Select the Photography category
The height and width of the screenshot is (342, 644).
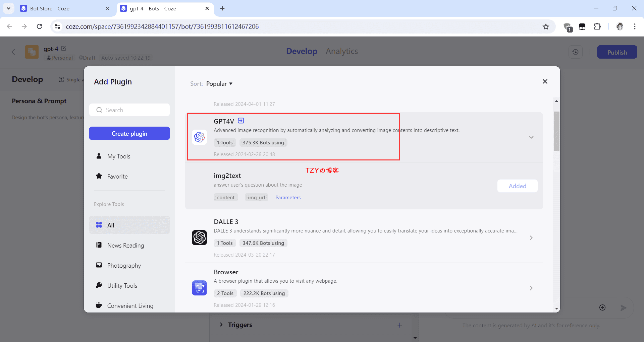point(124,266)
